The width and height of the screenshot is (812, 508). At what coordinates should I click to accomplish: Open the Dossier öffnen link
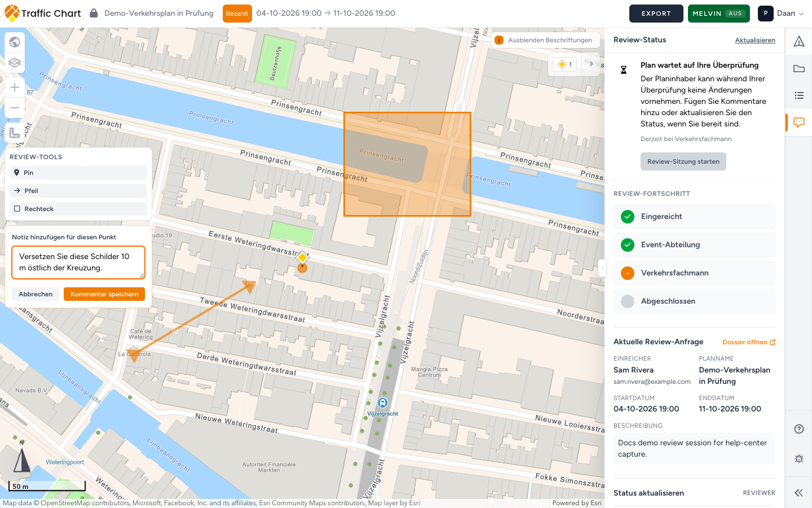click(x=749, y=342)
